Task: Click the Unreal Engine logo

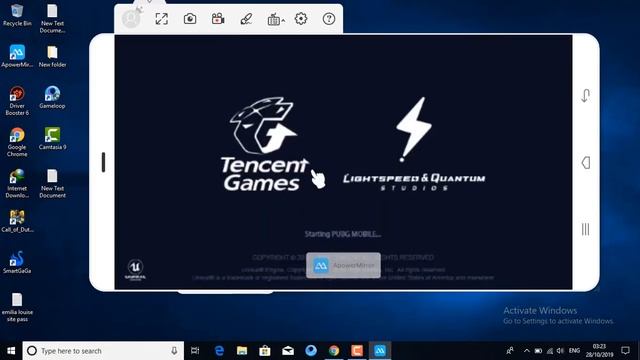Action: point(135,270)
